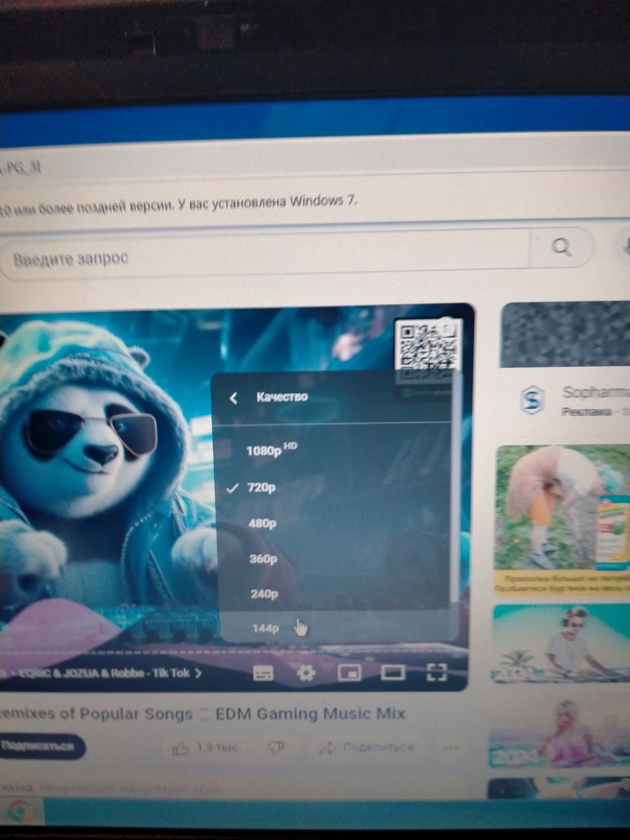Viewport: 630px width, 840px height.
Task: Toggle subtitles button in player
Action: pos(263,673)
